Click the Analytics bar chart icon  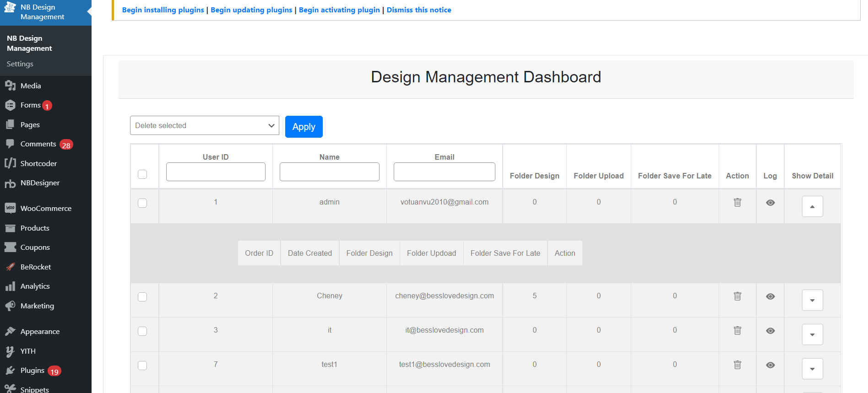[x=10, y=286]
